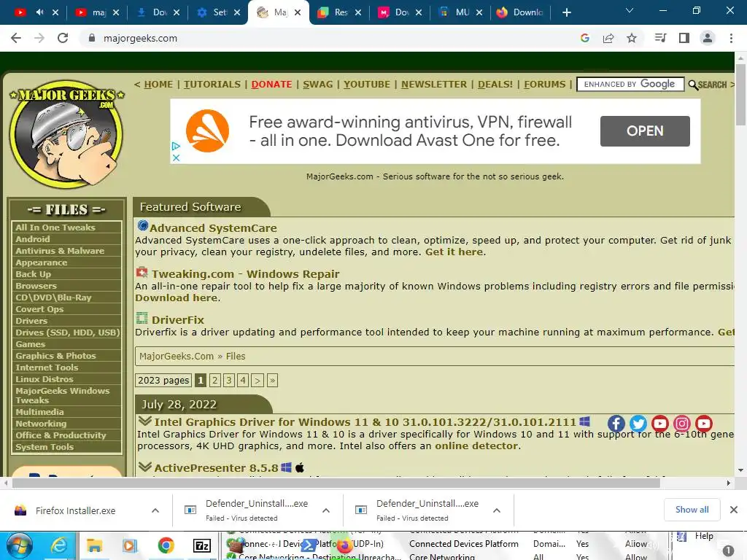Click the magnifier SEARCH icon
Viewport: 747px width, 560px height.
(x=708, y=85)
